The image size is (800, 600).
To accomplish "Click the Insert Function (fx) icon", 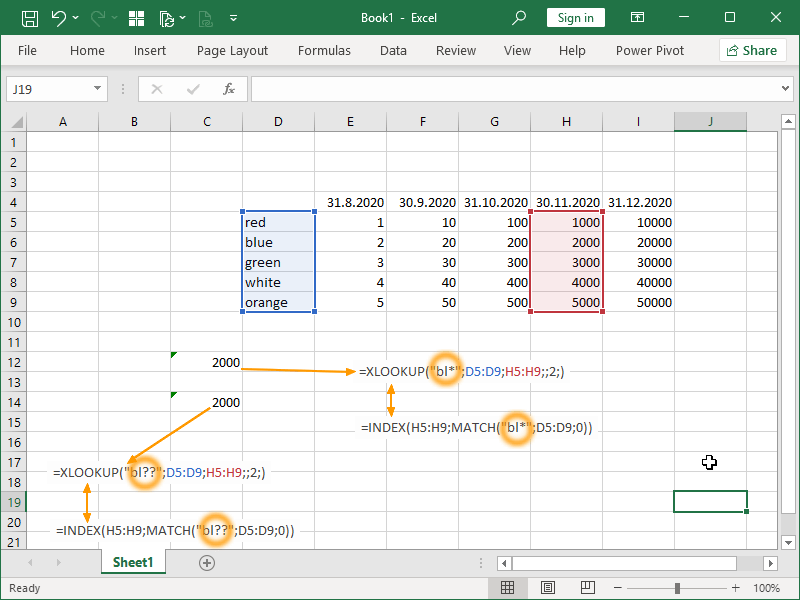I will click(x=230, y=88).
